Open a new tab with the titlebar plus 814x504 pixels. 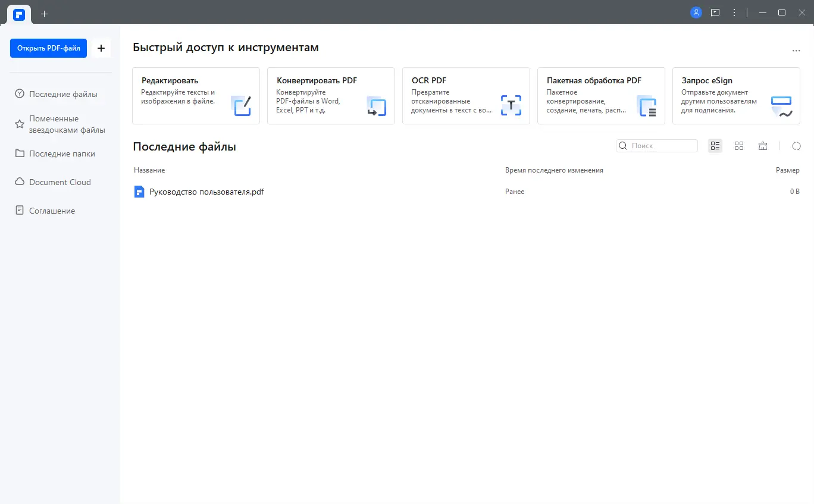pos(43,13)
